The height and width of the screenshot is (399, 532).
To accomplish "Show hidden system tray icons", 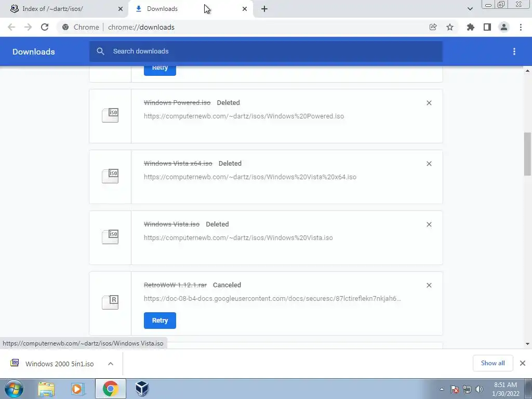I will [x=442, y=389].
